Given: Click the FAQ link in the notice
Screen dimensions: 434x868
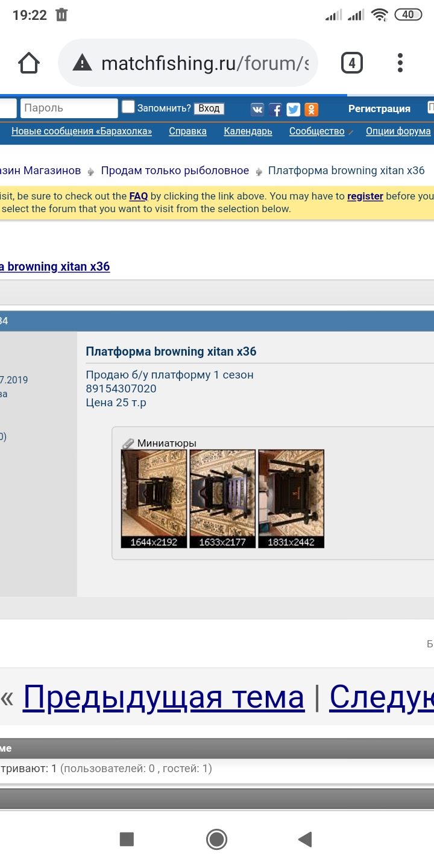Looking at the screenshot, I should click(x=138, y=196).
